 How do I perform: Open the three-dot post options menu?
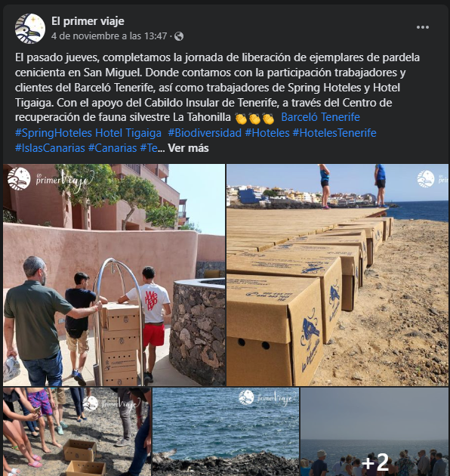pos(423,27)
